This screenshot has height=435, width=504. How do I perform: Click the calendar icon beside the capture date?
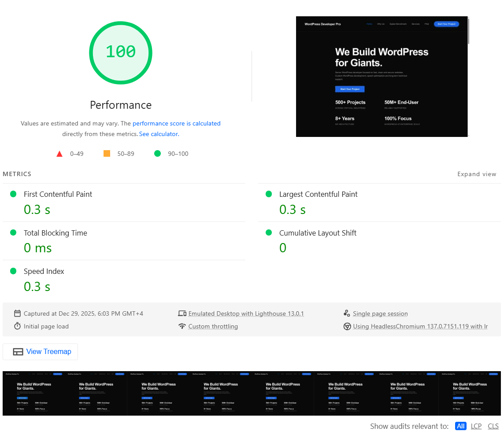pyautogui.click(x=18, y=313)
